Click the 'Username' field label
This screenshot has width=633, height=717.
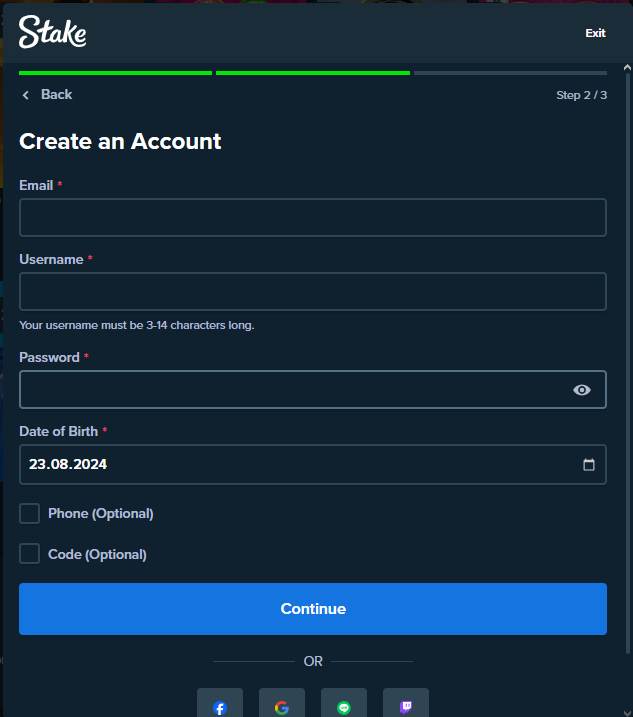tap(51, 259)
